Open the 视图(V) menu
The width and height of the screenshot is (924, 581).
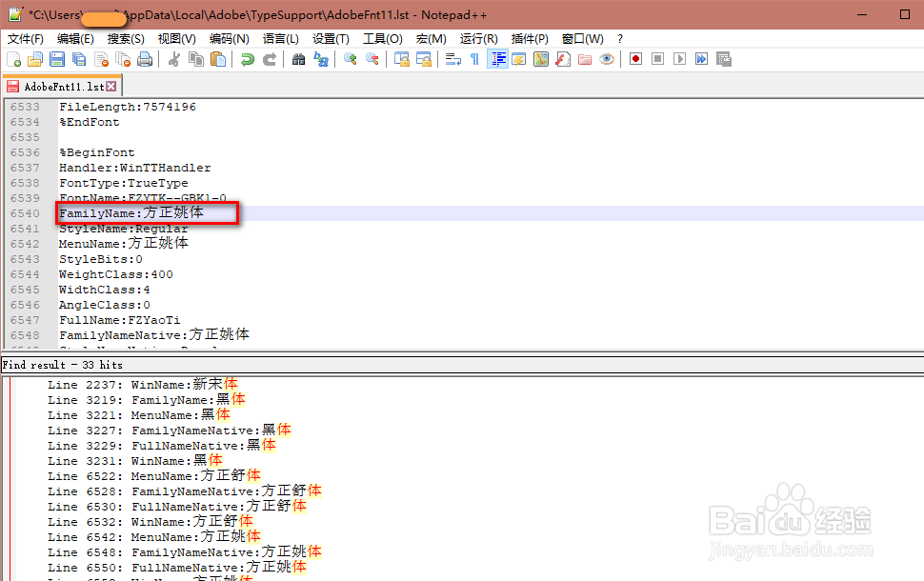pyautogui.click(x=177, y=39)
